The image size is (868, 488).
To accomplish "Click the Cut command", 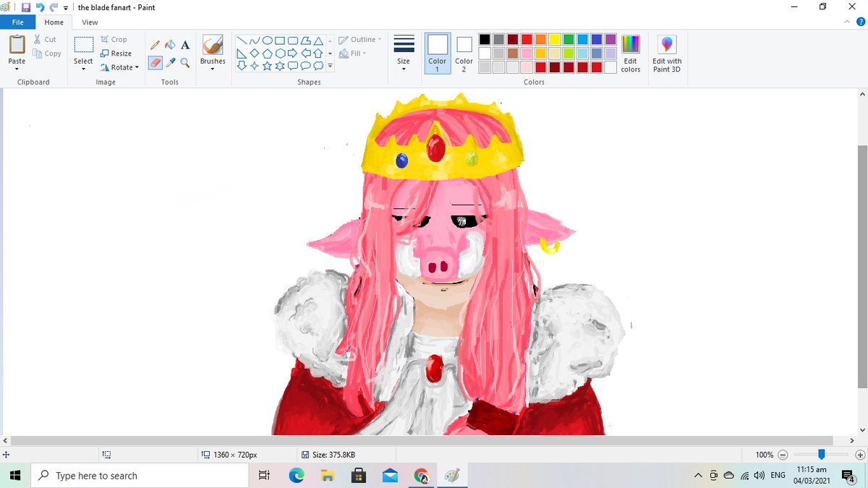I will [x=45, y=40].
